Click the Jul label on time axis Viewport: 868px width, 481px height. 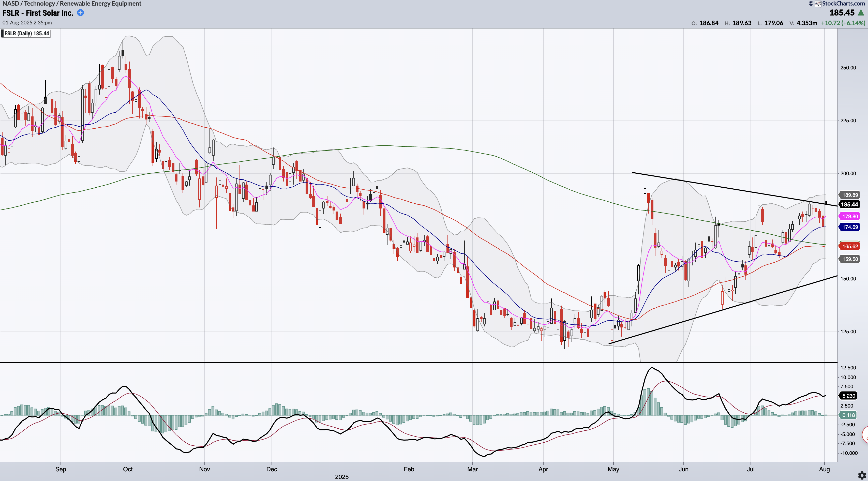click(x=750, y=469)
